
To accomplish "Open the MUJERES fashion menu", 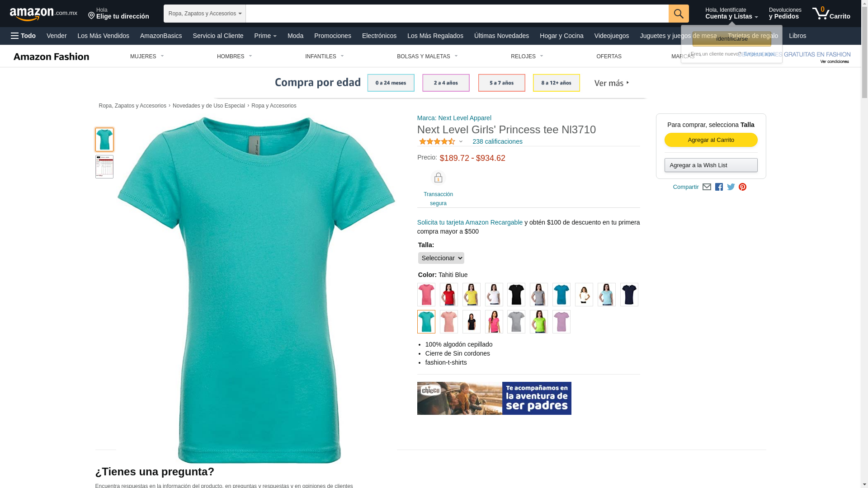I will click(147, 56).
